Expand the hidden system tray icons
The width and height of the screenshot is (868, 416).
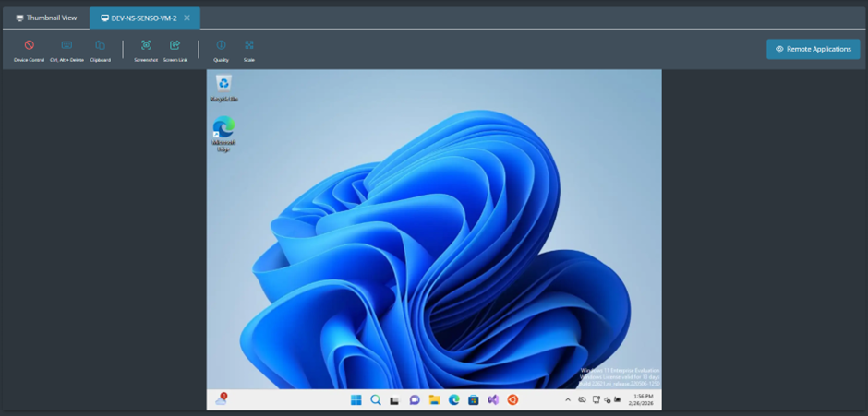coord(567,400)
